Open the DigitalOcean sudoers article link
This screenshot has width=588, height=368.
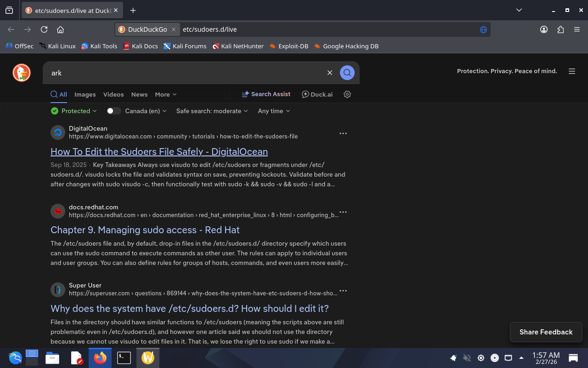[159, 152]
